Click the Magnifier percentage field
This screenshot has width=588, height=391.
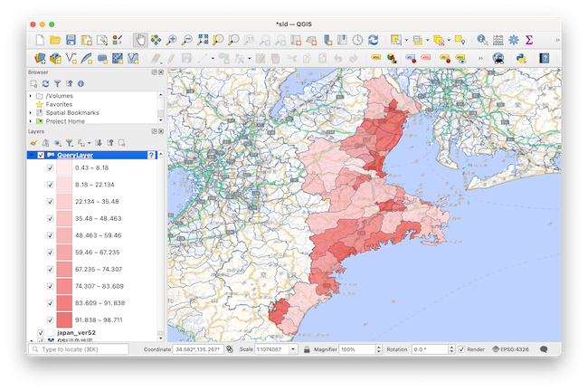357,349
